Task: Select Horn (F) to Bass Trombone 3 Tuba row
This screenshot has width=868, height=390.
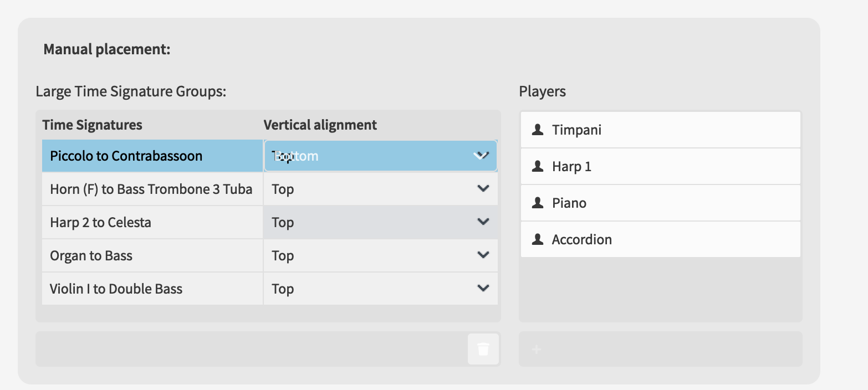Action: pyautogui.click(x=151, y=189)
